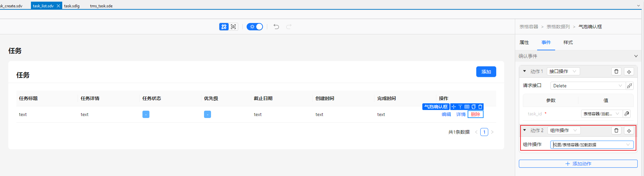
Task: Go to next page arrow in pagination
Action: coord(492,132)
